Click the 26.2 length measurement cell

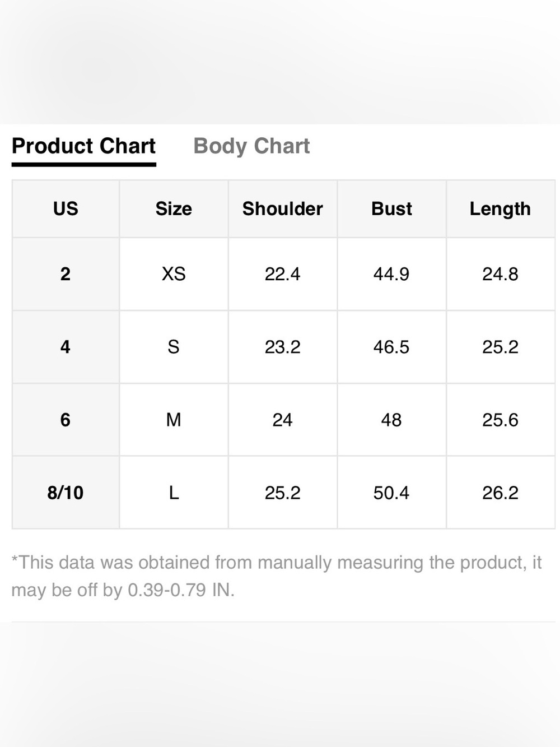(500, 493)
